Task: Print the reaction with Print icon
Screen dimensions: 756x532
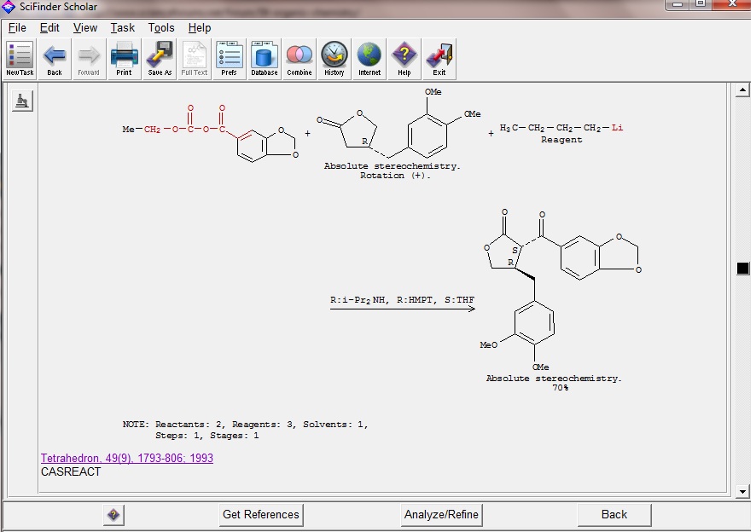Action: point(125,59)
